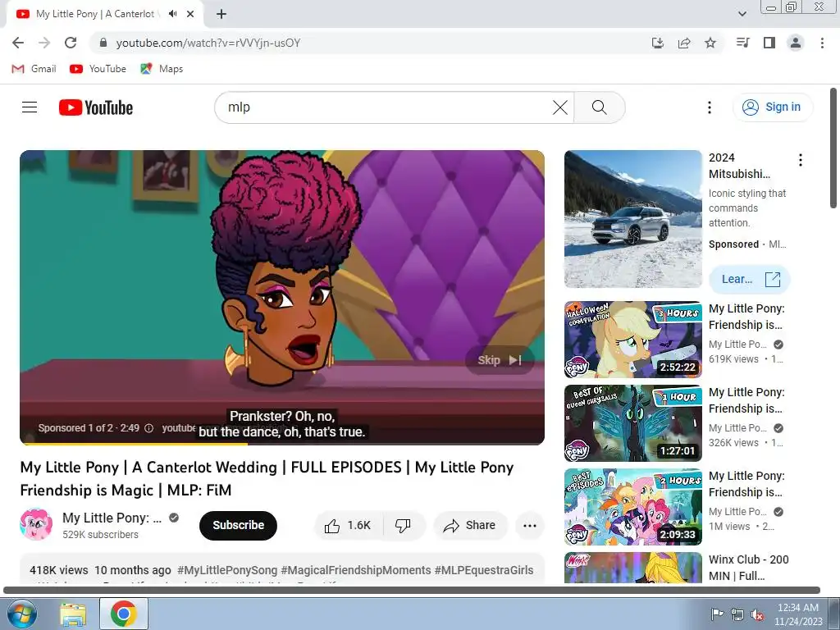Click the install app icon in address bar
The image size is (840, 630).
pyautogui.click(x=658, y=43)
